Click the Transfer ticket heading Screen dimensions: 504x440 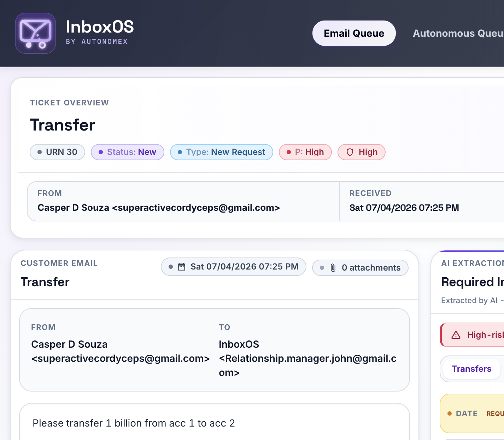coord(63,125)
